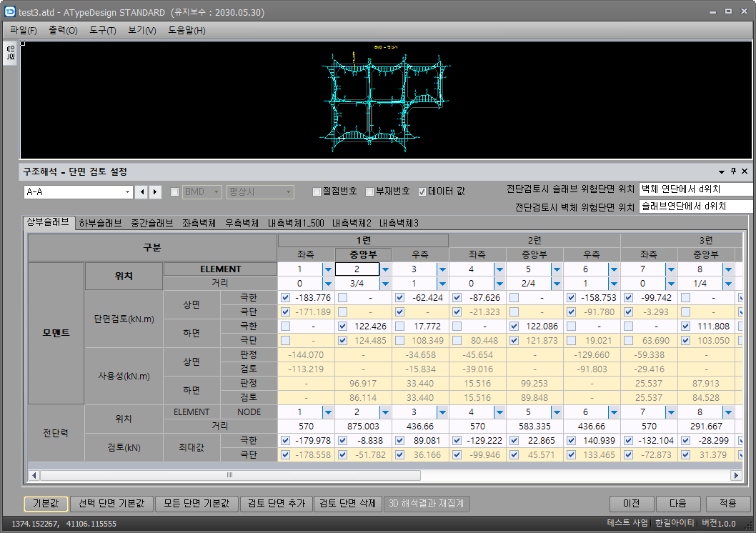Image resolution: width=756 pixels, height=533 pixels.
Task: Check the 17.772 하면 극한 checkbox
Action: [399, 327]
